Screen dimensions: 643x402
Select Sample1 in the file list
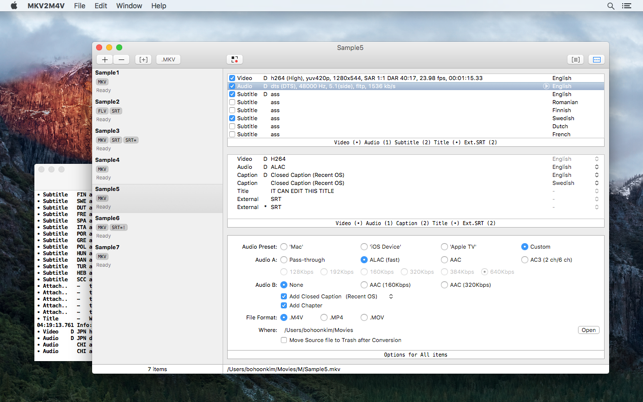[157, 81]
